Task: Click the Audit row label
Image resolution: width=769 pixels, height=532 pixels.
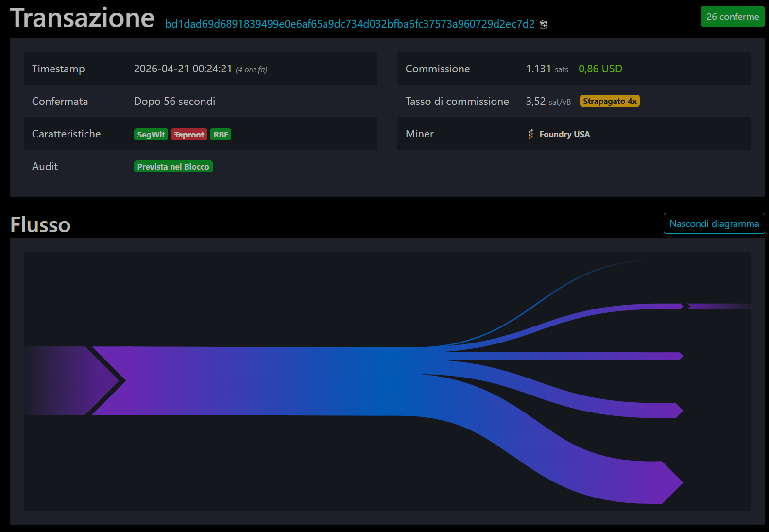Action: (45, 167)
